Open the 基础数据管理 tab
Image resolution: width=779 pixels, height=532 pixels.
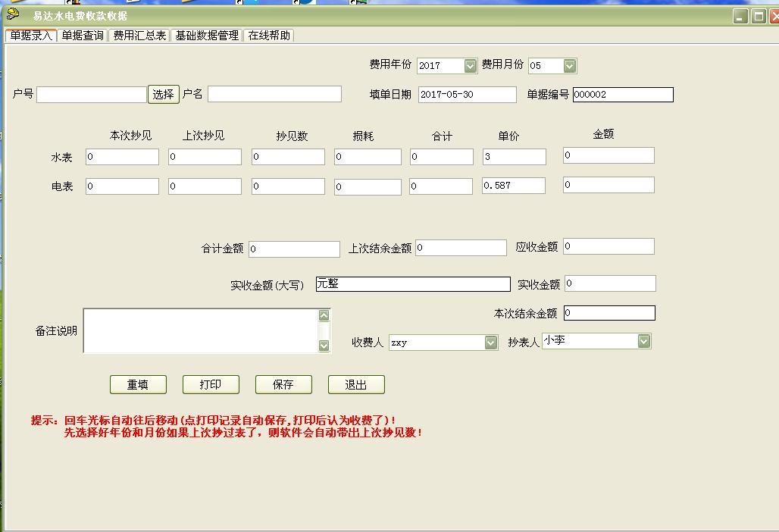click(x=207, y=36)
